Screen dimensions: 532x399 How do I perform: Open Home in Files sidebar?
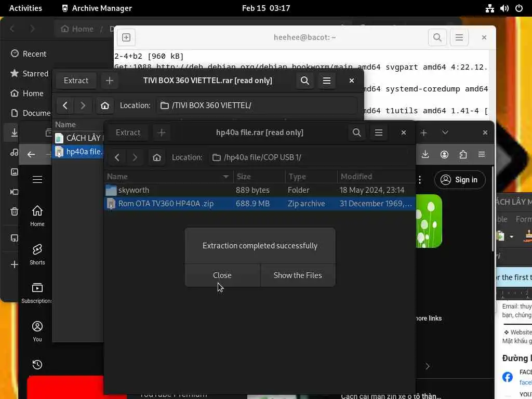27,93
